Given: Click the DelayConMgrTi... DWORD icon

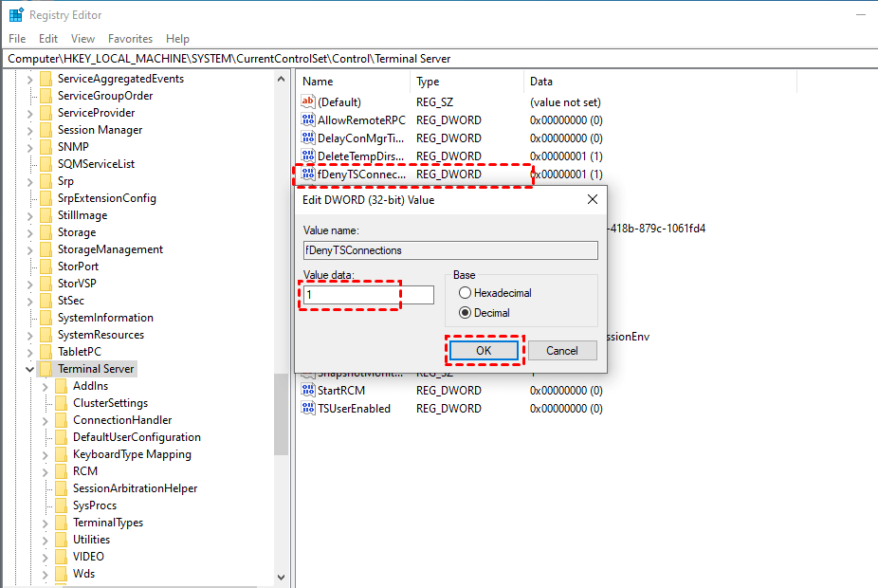Looking at the screenshot, I should tap(308, 138).
